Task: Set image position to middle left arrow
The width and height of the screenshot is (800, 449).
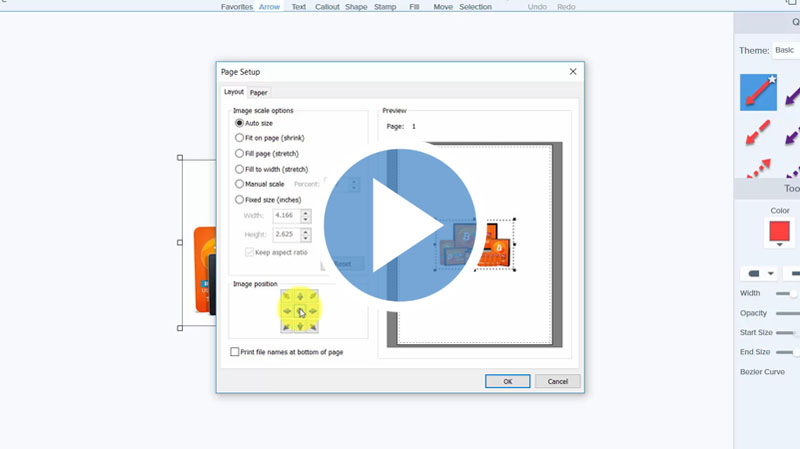Action: coord(286,312)
